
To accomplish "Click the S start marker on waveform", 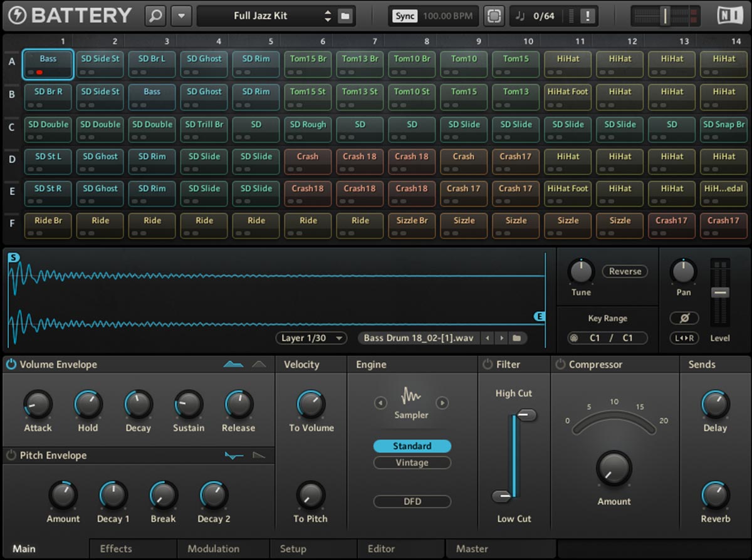I will pyautogui.click(x=14, y=257).
